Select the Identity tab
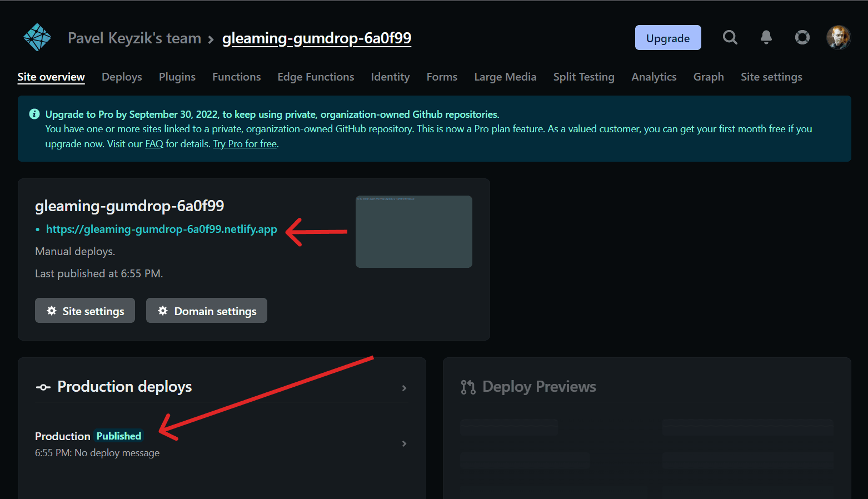868x499 pixels. (390, 77)
